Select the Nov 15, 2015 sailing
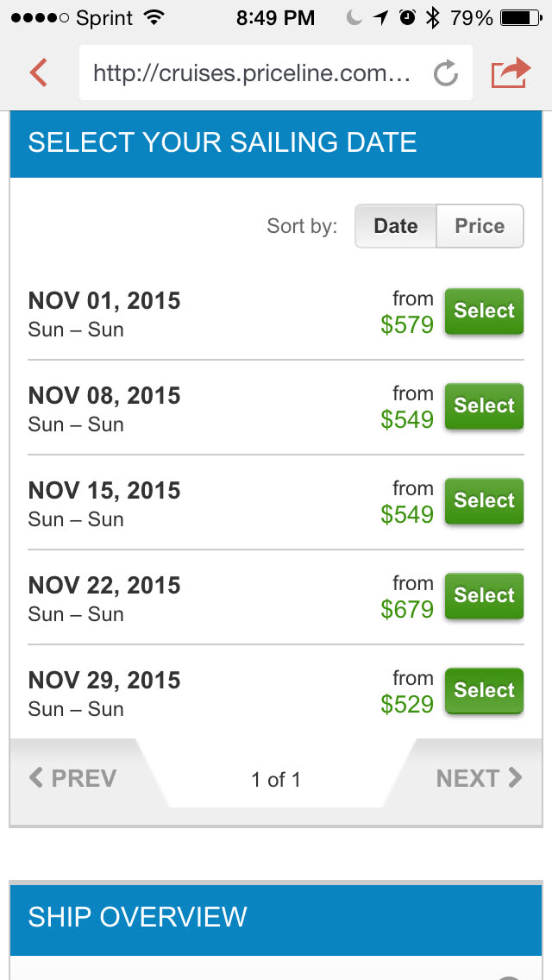 [x=484, y=501]
